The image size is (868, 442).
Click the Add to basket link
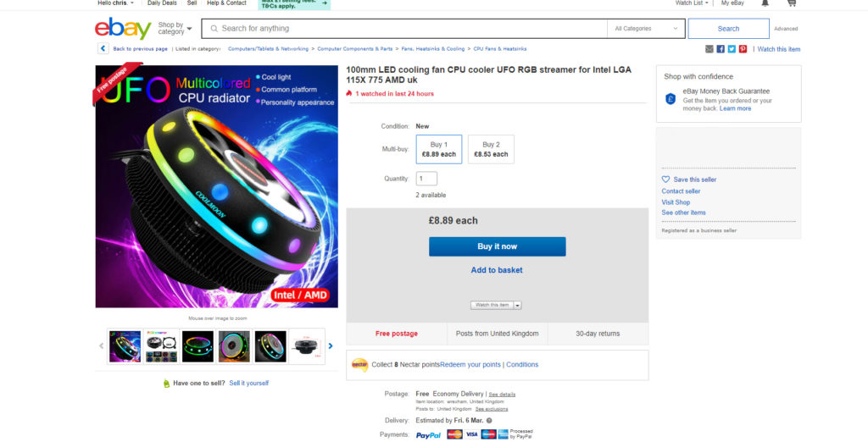point(497,270)
